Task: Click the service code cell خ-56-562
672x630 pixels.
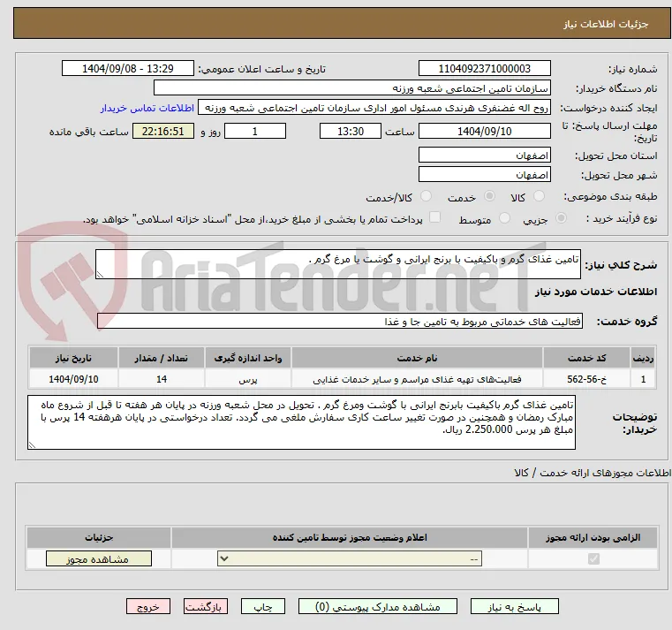Action: point(586,379)
